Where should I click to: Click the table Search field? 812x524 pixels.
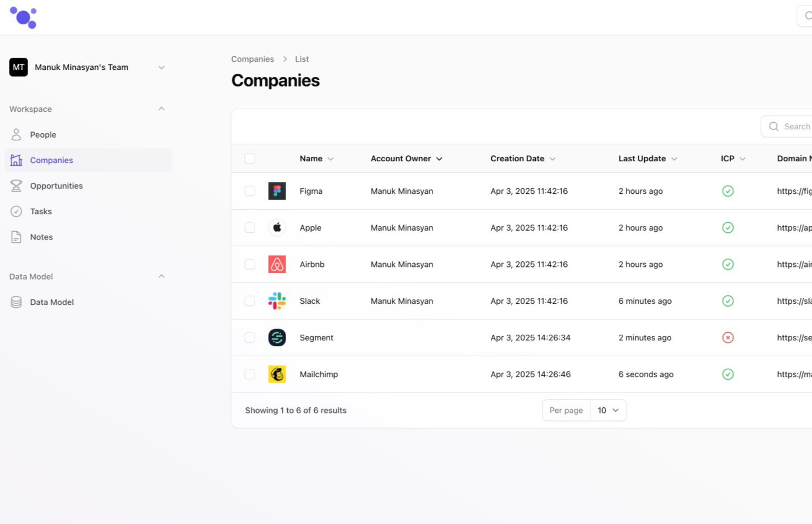pos(792,127)
